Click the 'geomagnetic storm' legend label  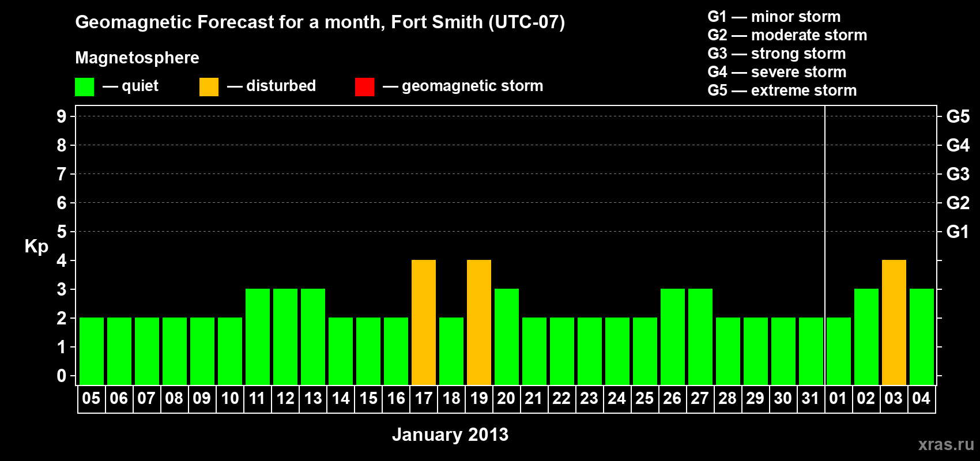point(472,86)
